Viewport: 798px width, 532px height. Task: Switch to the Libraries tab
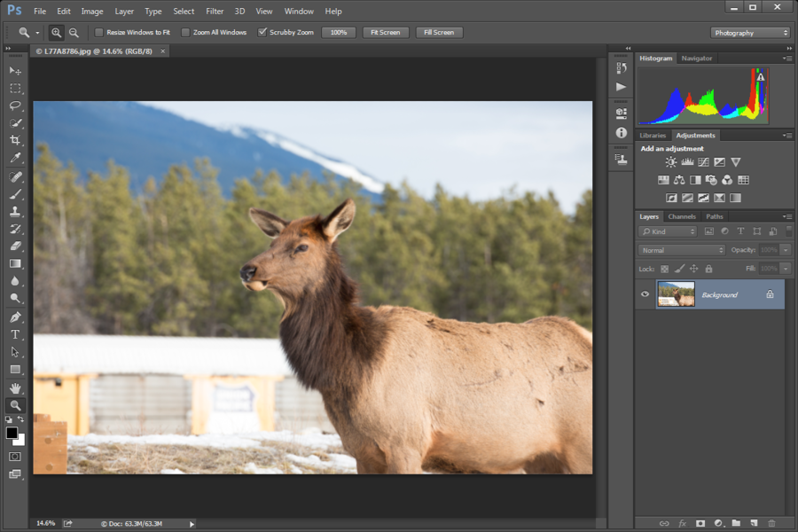(653, 136)
